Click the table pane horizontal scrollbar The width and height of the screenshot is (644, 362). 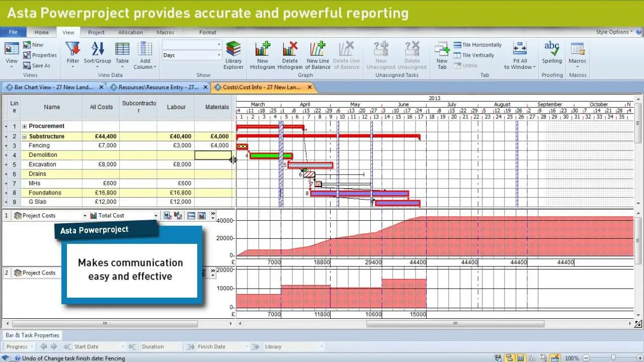tap(105, 324)
